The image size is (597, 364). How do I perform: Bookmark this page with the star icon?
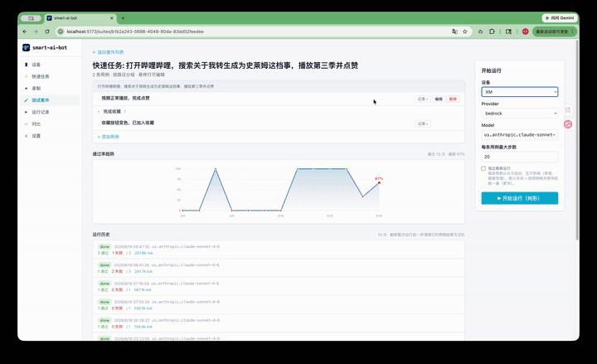tap(465, 32)
